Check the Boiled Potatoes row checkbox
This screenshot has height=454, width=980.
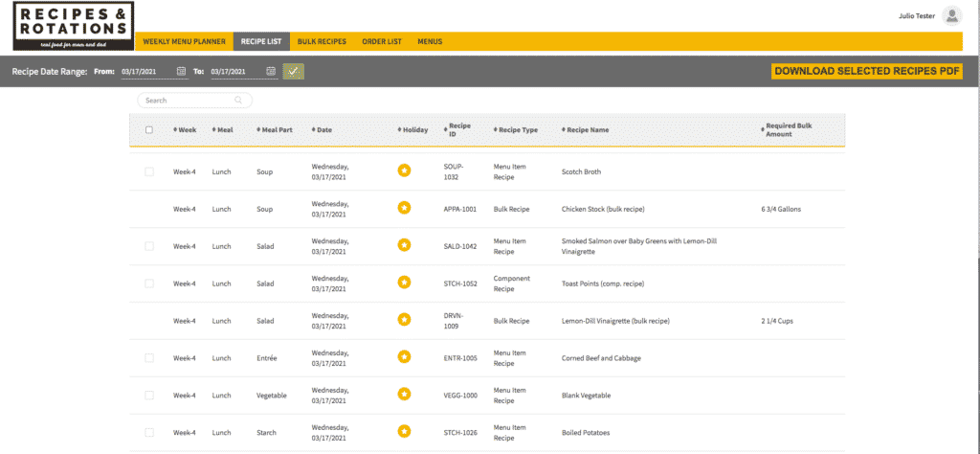click(148, 433)
